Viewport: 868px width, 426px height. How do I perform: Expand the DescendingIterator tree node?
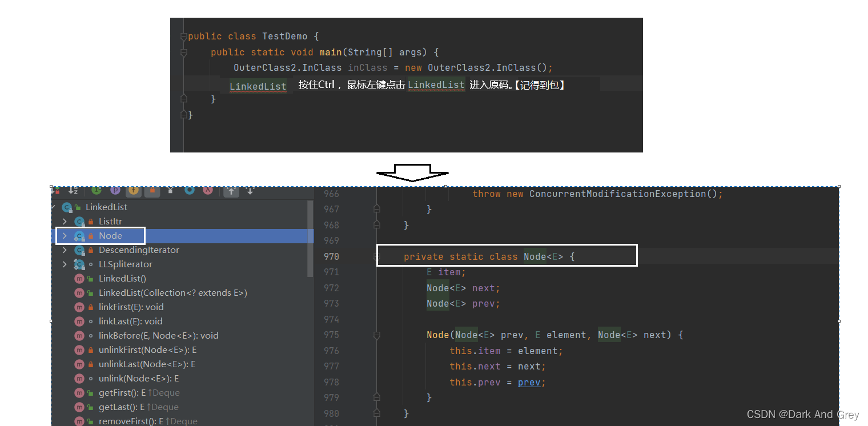65,250
